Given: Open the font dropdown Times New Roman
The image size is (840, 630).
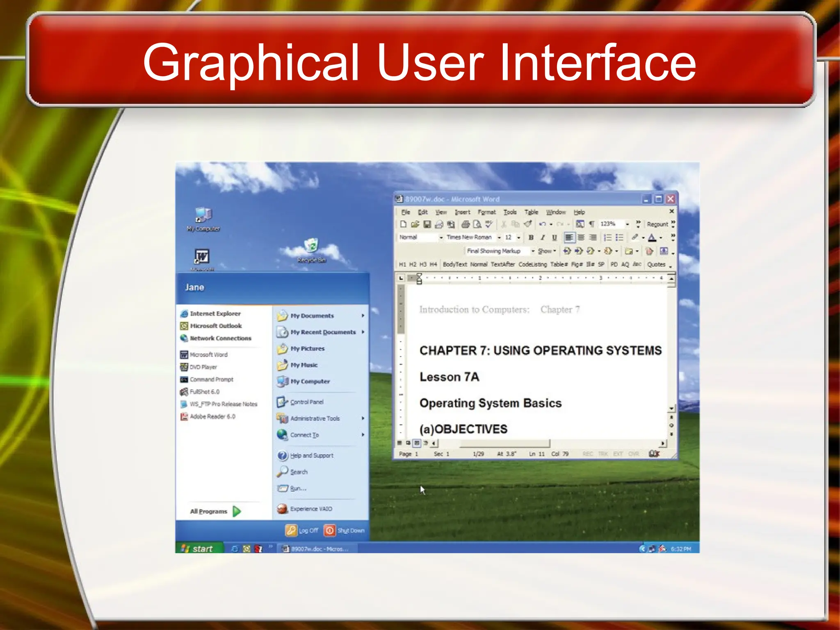Looking at the screenshot, I should 499,237.
